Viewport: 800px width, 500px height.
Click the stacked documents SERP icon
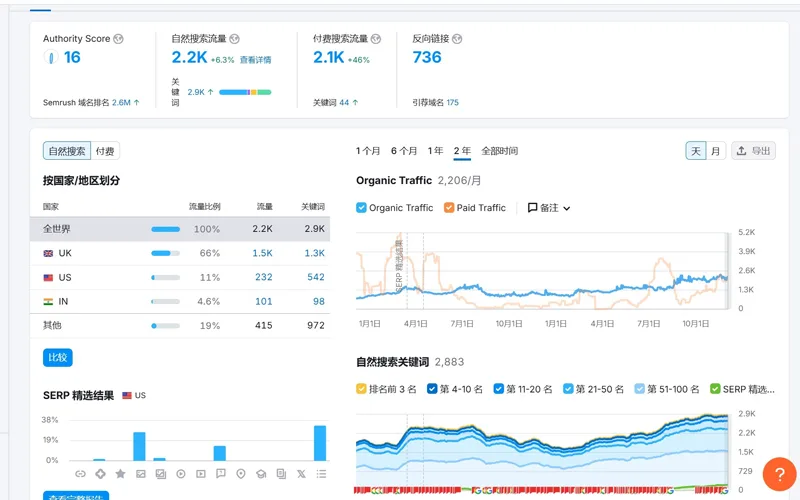tap(281, 474)
